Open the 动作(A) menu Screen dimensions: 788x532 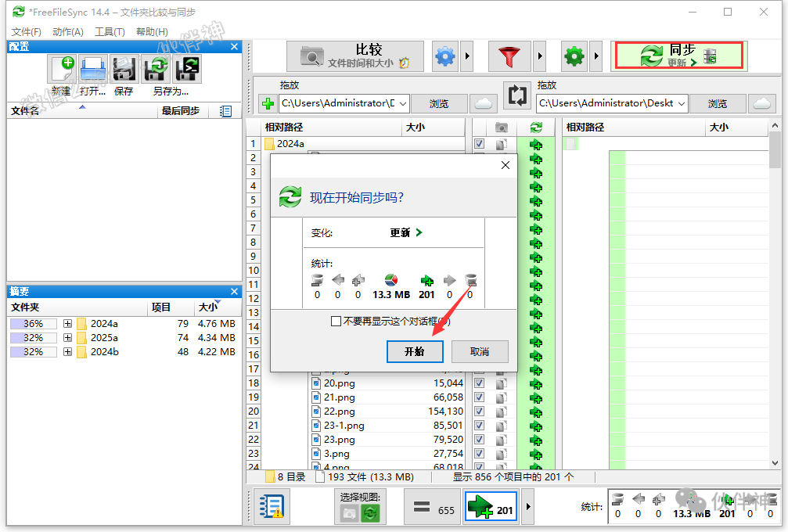click(x=68, y=31)
